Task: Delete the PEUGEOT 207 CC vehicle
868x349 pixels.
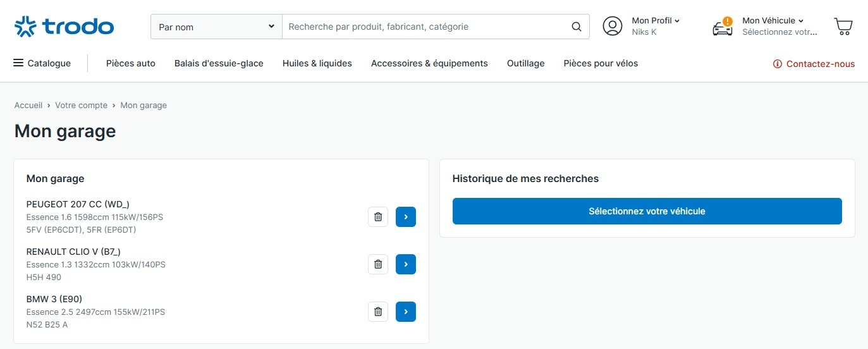Action: pos(378,217)
